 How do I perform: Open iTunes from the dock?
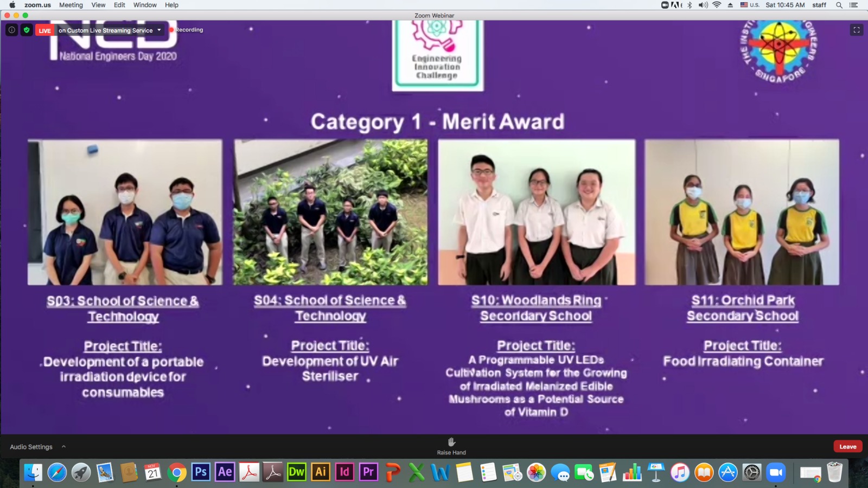[x=680, y=472]
